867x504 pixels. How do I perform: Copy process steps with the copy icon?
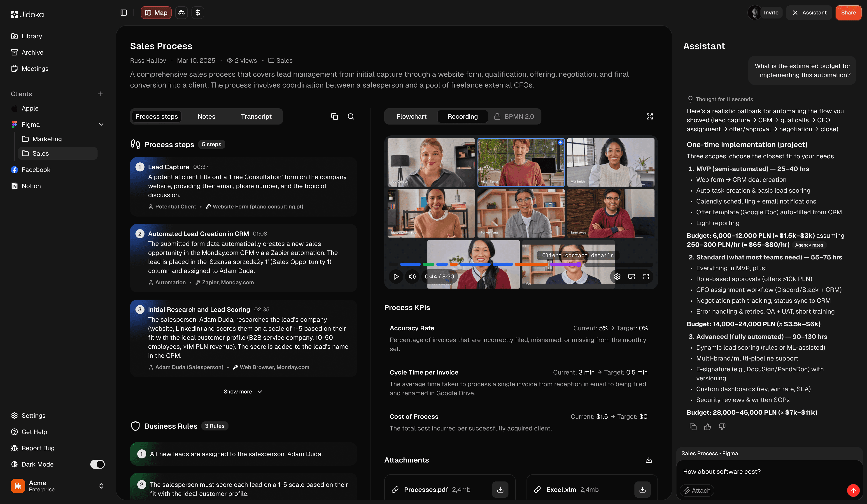(x=334, y=117)
